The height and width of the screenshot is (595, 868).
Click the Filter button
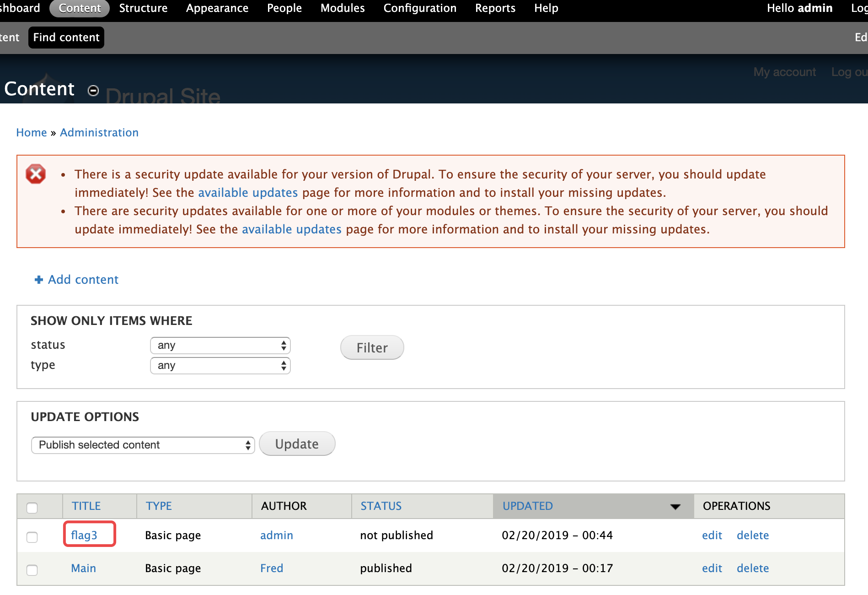(x=372, y=348)
